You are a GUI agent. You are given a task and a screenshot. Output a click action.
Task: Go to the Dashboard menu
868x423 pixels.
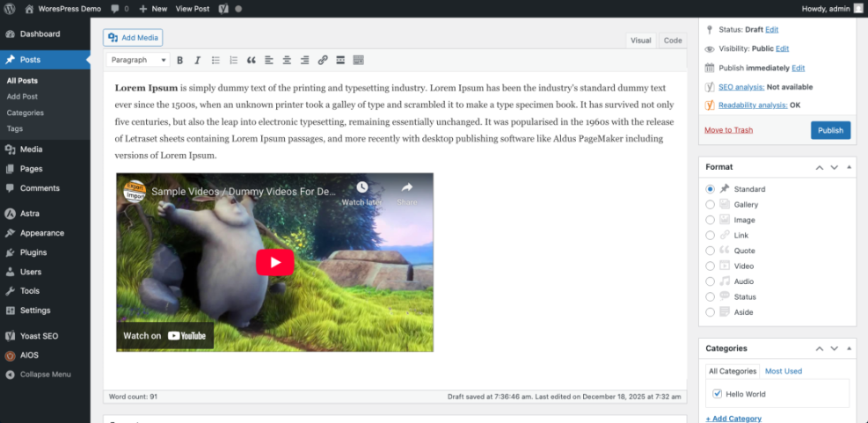[45, 33]
